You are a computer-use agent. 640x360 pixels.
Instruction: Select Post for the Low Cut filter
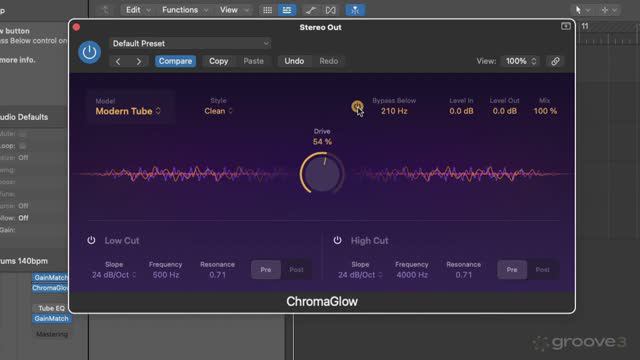pos(296,270)
